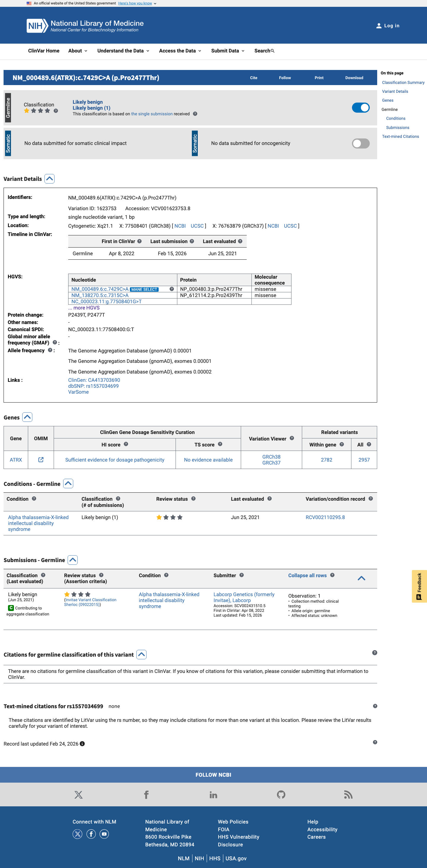Jump to Submissions in On this page

(x=398, y=127)
